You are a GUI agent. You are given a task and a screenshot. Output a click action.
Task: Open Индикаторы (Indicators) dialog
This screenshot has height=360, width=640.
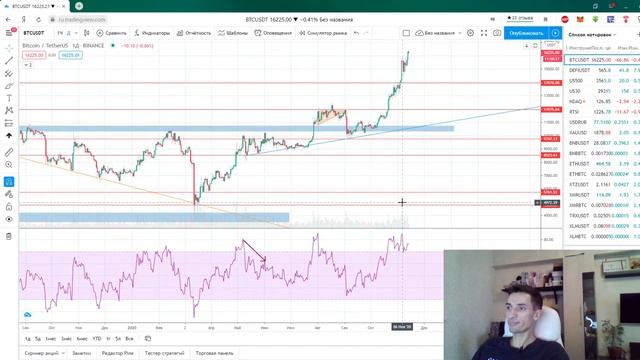click(x=152, y=33)
